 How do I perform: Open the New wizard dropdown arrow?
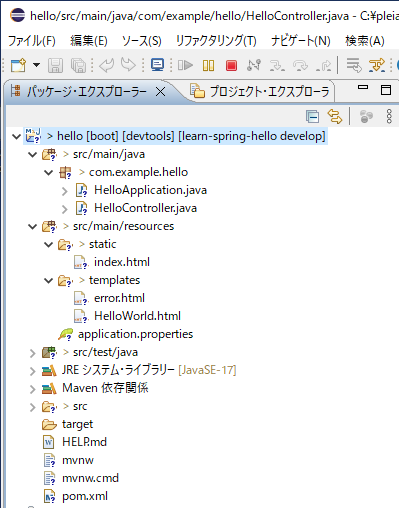(x=36, y=65)
